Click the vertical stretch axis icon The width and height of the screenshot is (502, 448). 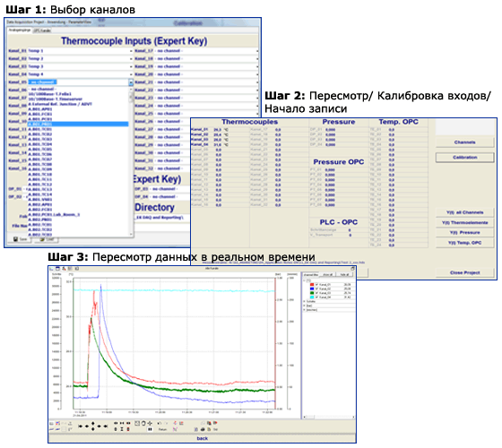click(x=116, y=429)
